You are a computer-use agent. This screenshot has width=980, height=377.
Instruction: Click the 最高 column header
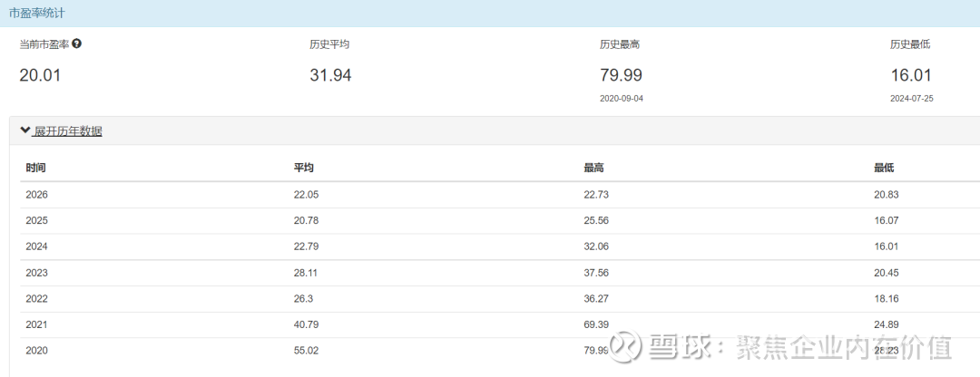point(594,169)
